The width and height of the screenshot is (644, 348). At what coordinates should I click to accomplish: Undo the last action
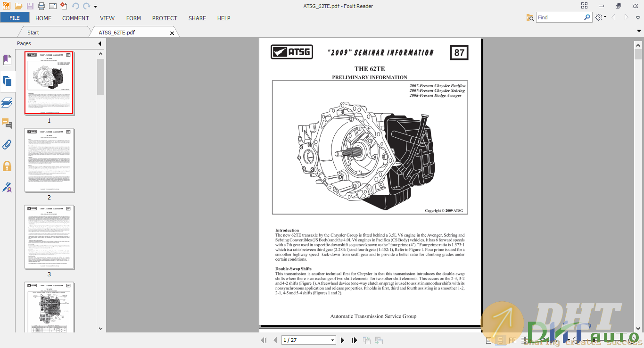click(x=75, y=6)
